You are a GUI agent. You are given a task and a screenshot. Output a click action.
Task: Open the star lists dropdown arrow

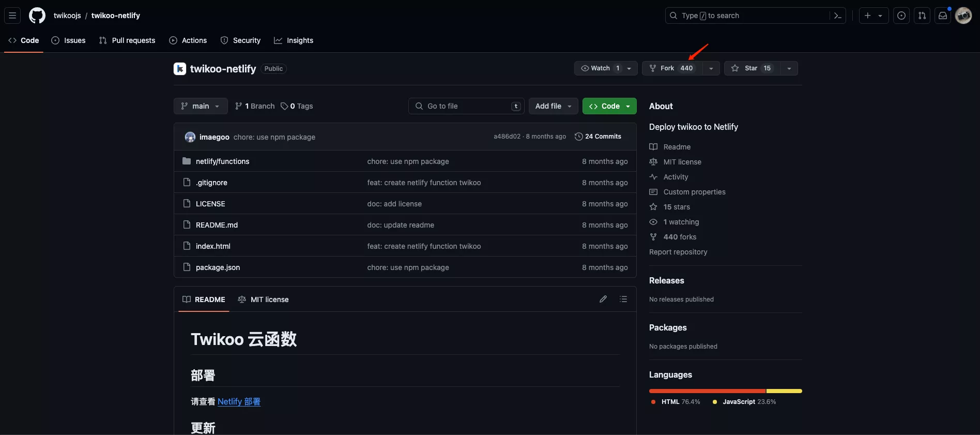click(789, 68)
